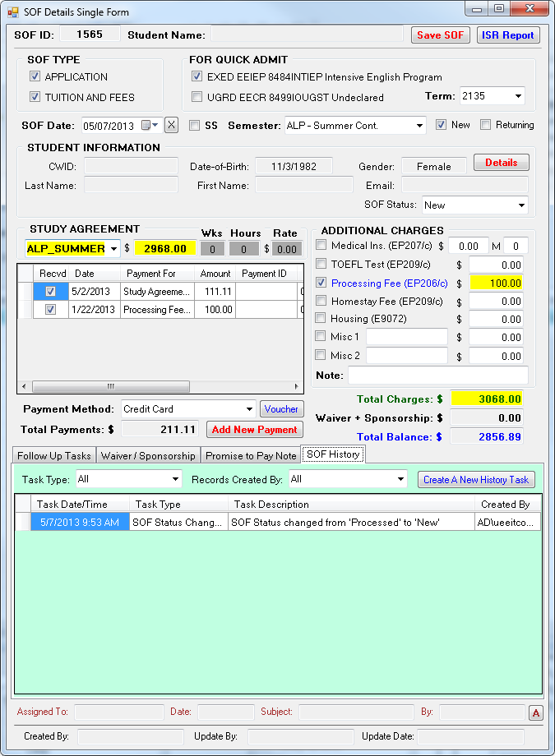Click the 111.11 amount cell
Viewport: 555px width, 756px height.
(x=215, y=291)
